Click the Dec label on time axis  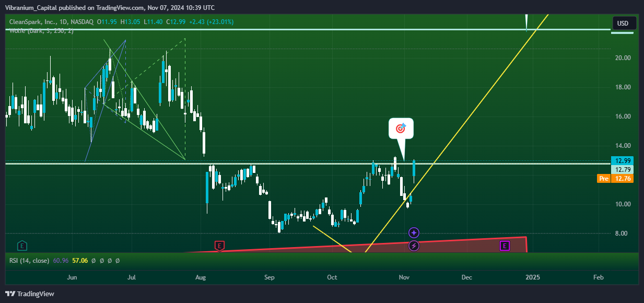[x=466, y=277]
